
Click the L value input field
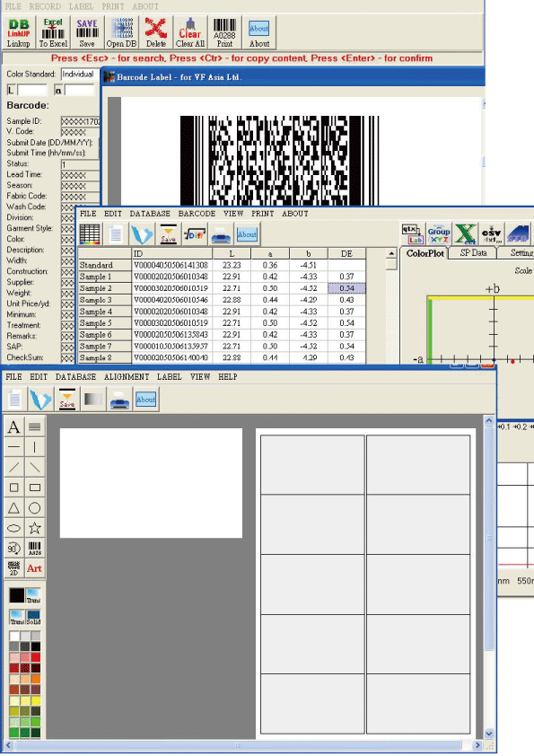click(31, 90)
